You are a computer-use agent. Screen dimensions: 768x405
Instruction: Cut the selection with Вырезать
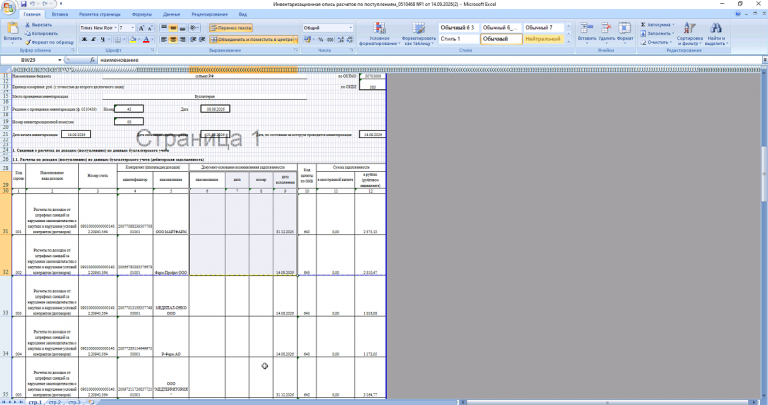[x=39, y=24]
